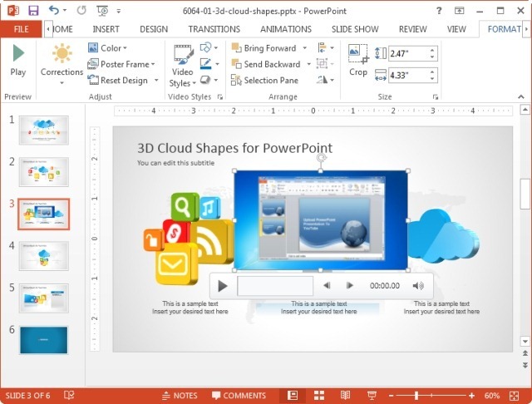
Task: Open PowerPoint Help question mark
Action: [439, 11]
